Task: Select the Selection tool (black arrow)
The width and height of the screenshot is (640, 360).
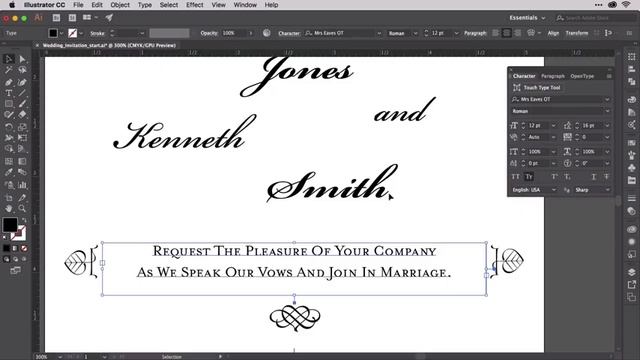Action: [9, 59]
